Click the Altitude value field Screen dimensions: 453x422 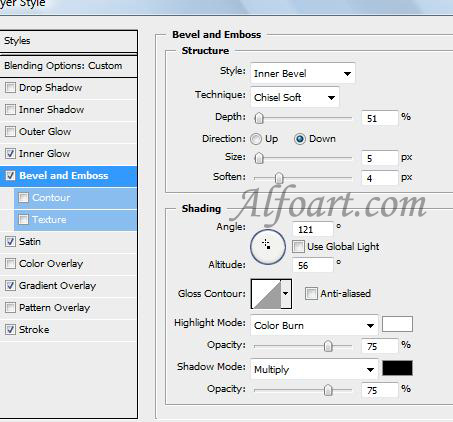tap(313, 265)
